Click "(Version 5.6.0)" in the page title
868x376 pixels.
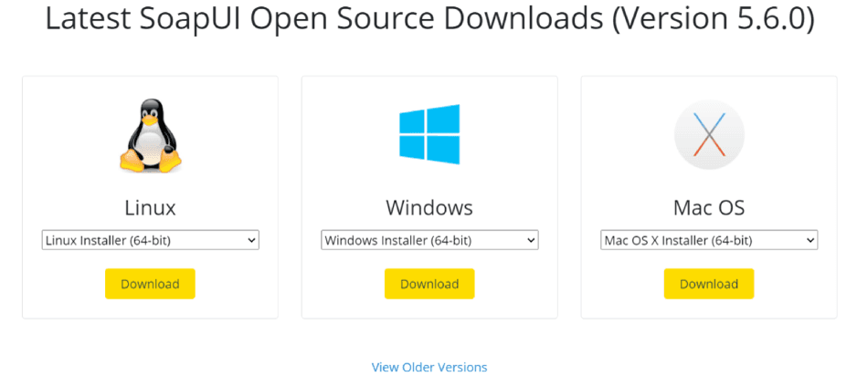(714, 18)
